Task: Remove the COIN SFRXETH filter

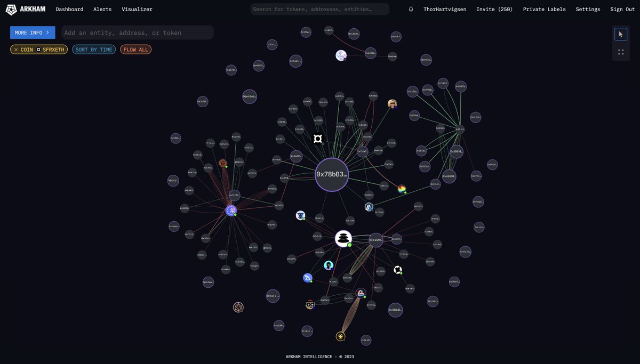Action: click(15, 49)
